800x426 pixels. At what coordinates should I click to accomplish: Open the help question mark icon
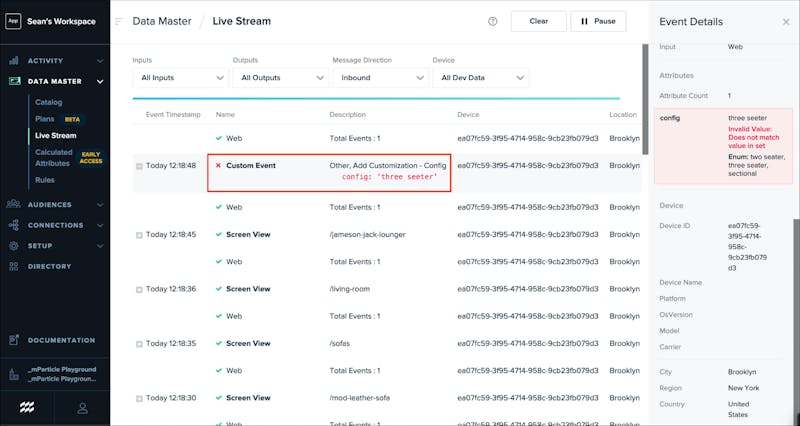[492, 21]
